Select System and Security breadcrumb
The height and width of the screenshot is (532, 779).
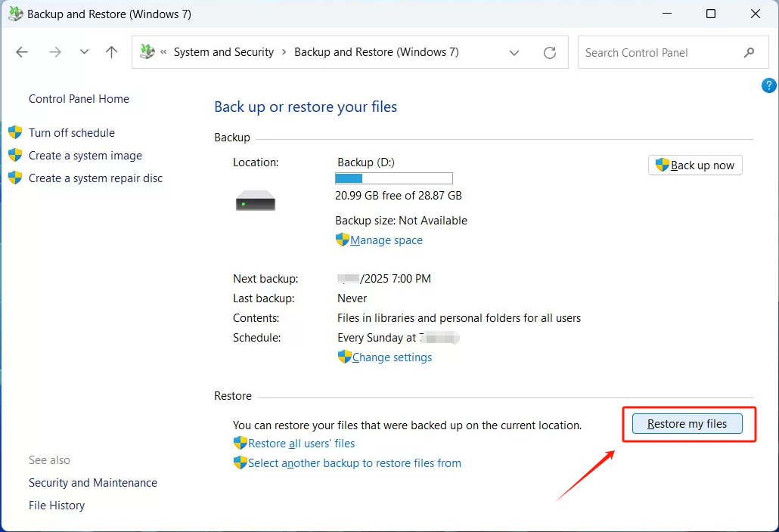[223, 52]
